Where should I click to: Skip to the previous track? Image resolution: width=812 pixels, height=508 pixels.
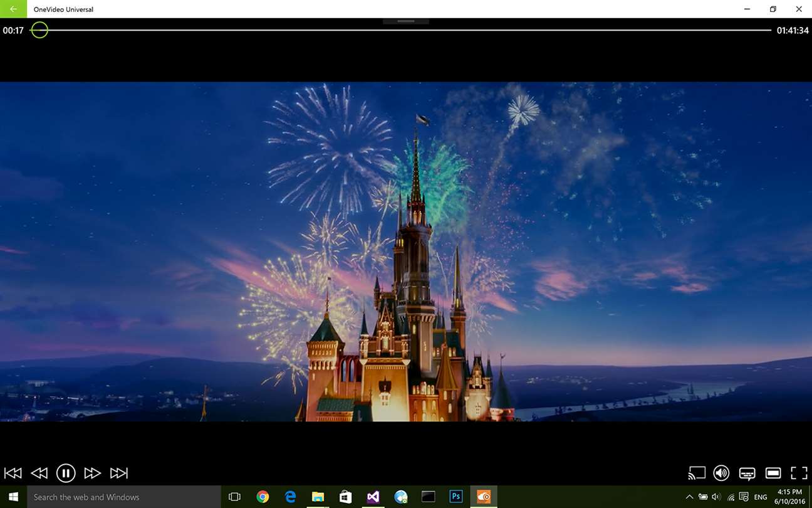click(x=13, y=473)
